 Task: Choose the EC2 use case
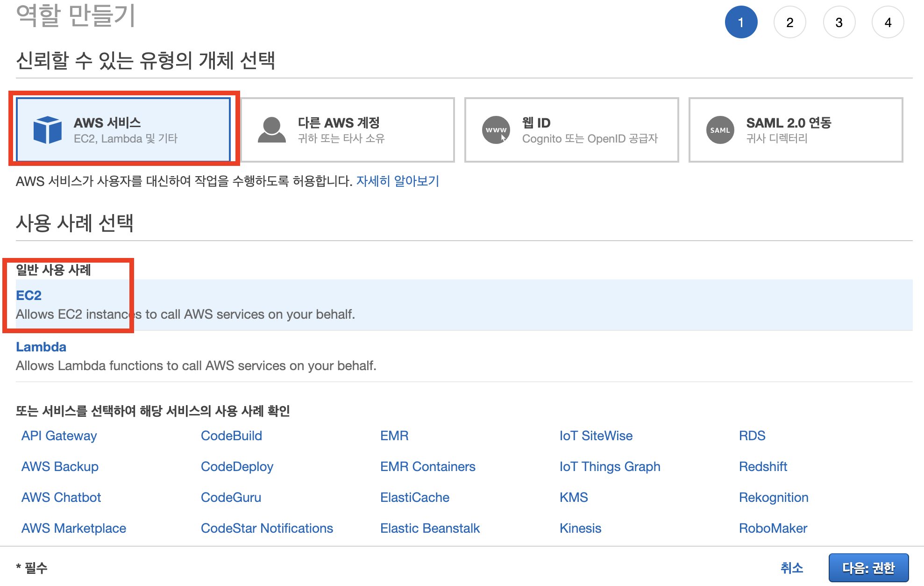29,295
